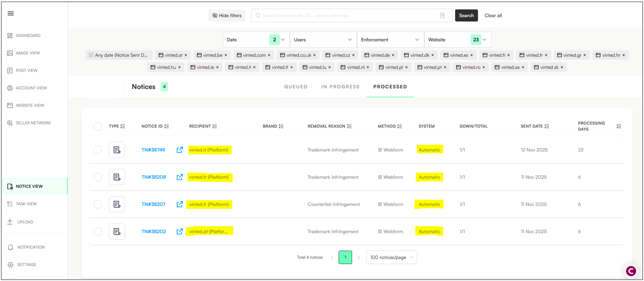
Task: Click the notice type icon for TN#38207
Action: click(x=117, y=204)
